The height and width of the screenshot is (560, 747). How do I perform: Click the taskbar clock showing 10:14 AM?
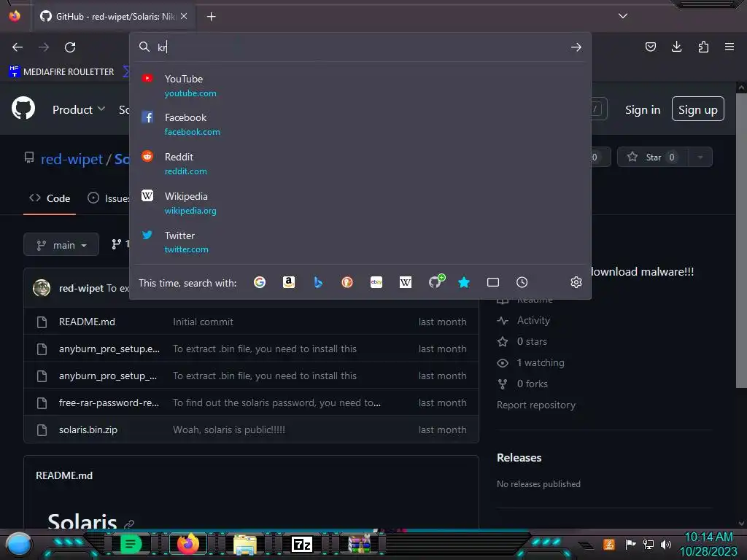(708, 544)
